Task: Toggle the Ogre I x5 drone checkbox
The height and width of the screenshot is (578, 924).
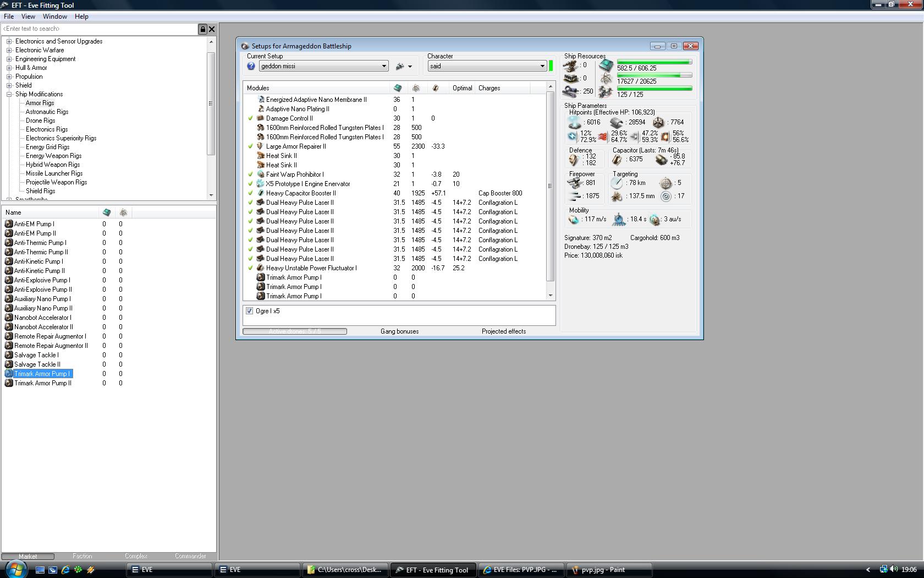Action: (x=249, y=311)
